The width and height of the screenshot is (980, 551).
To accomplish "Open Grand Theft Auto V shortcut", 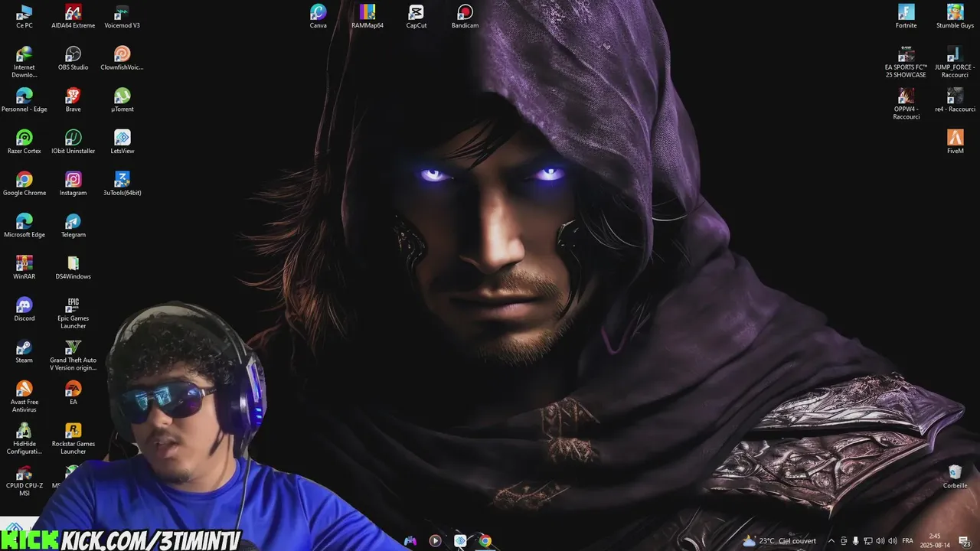I will (73, 355).
